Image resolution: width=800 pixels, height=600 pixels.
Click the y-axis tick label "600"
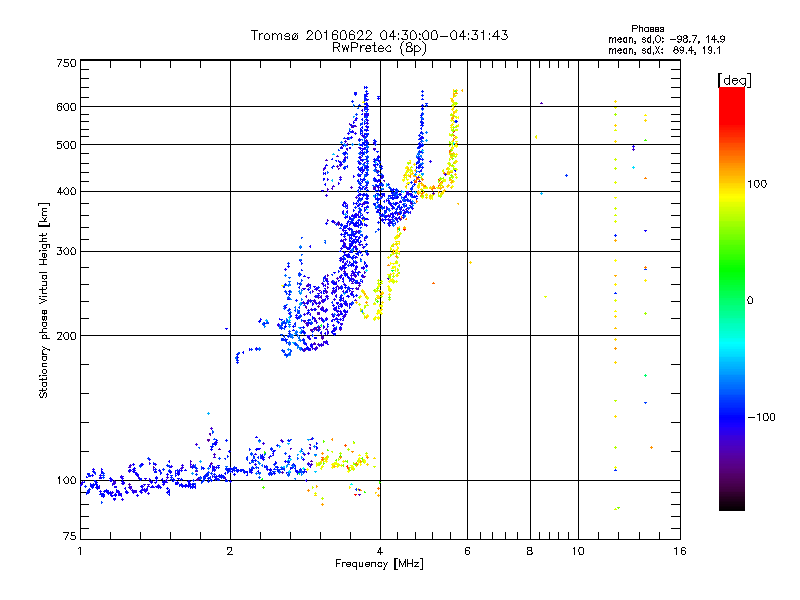tap(66, 107)
